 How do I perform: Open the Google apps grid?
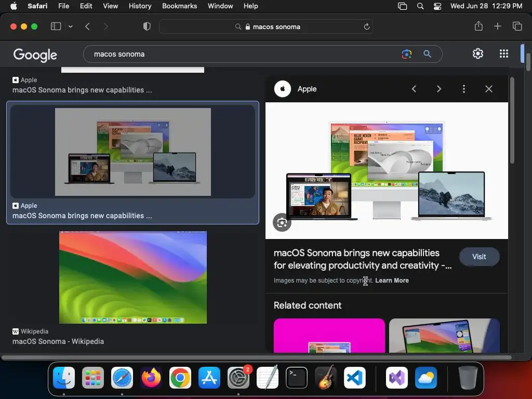pos(504,54)
